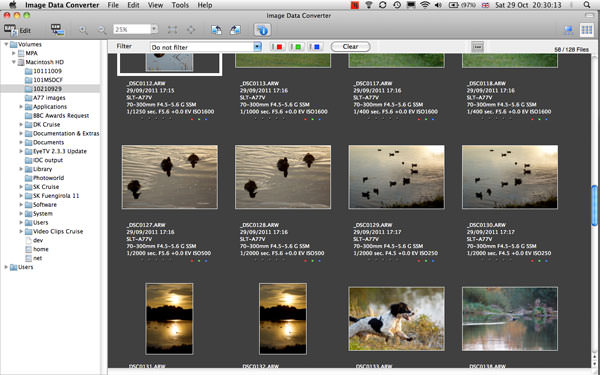This screenshot has height=375, width=600.
Task: Click the fit-to-window toolbar icon
Action: pyautogui.click(x=173, y=29)
